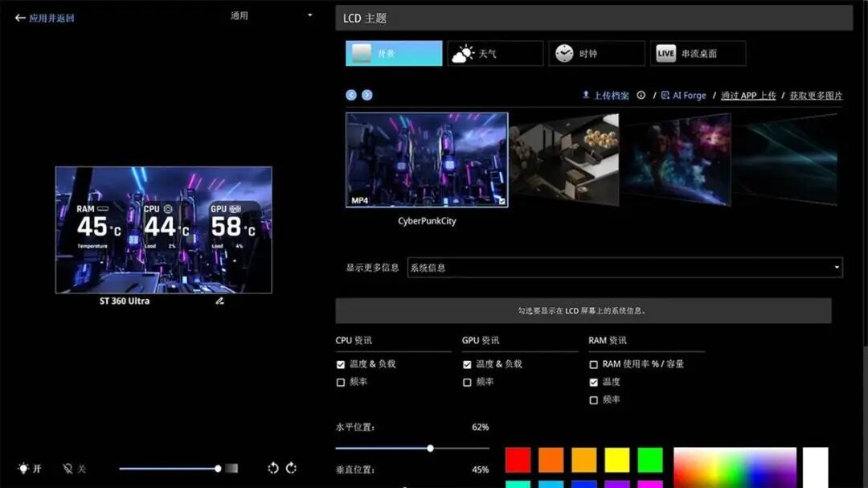Enable RAM 频率 checkbox
Screen dimensions: 868x488
click(x=593, y=400)
